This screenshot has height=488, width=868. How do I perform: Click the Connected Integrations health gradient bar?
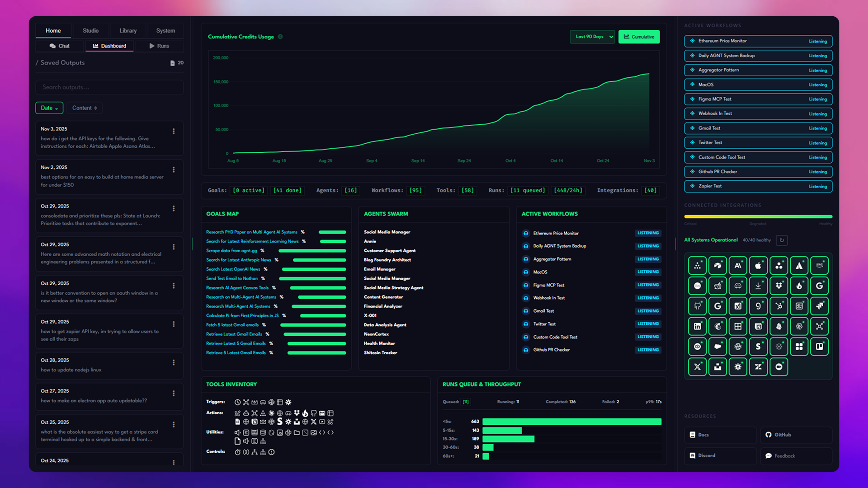tap(758, 216)
